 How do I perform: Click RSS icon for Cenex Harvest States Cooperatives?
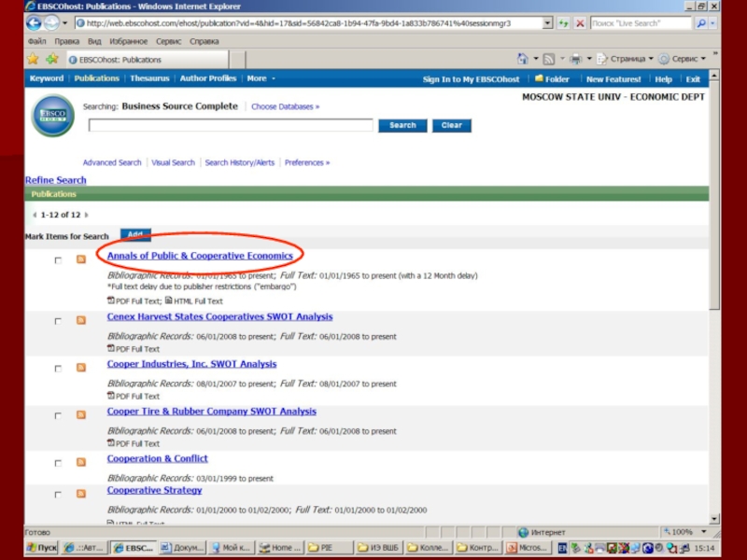tap(81, 320)
